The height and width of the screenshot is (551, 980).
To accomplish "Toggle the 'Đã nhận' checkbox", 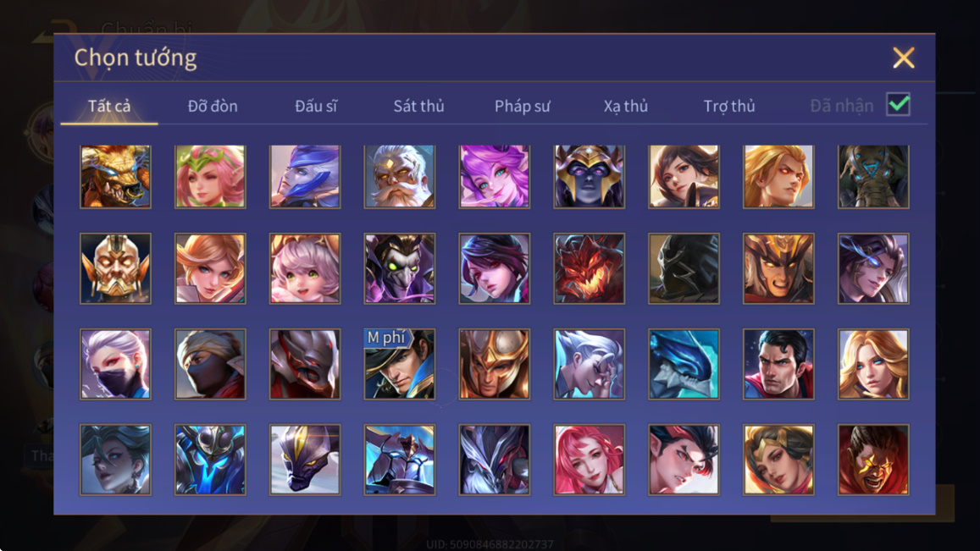I will 898,104.
